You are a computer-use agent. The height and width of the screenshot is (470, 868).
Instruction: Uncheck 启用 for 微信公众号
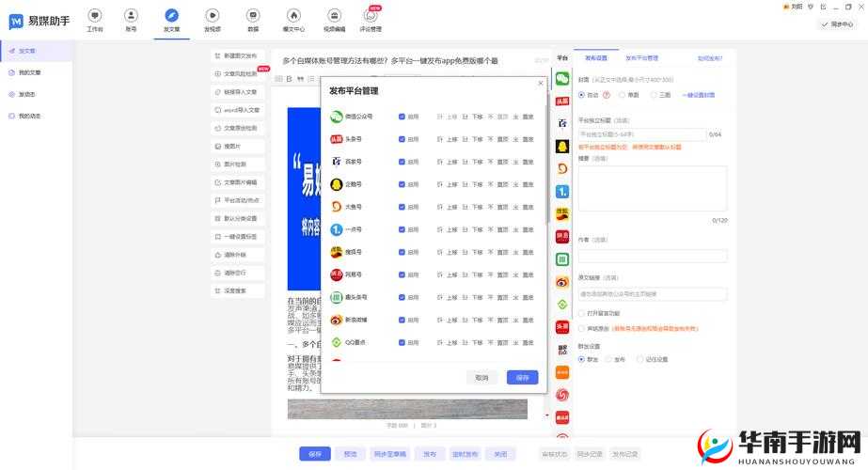[402, 117]
